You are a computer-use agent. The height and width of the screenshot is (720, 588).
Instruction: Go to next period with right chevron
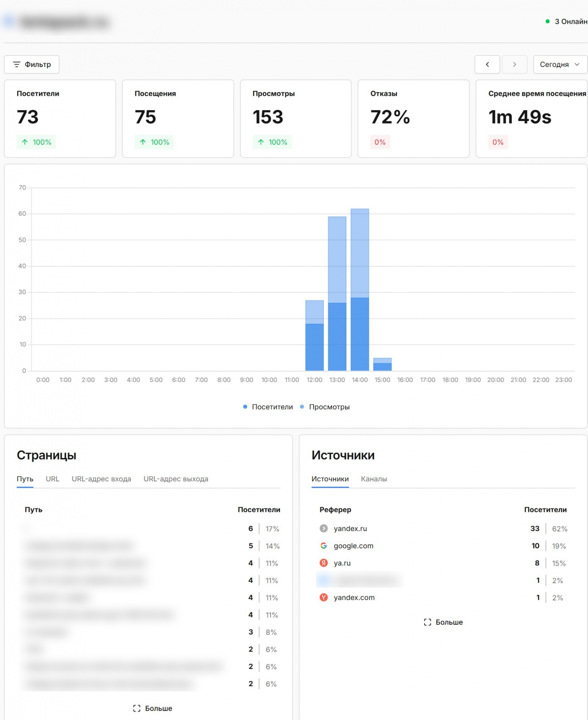(x=515, y=64)
